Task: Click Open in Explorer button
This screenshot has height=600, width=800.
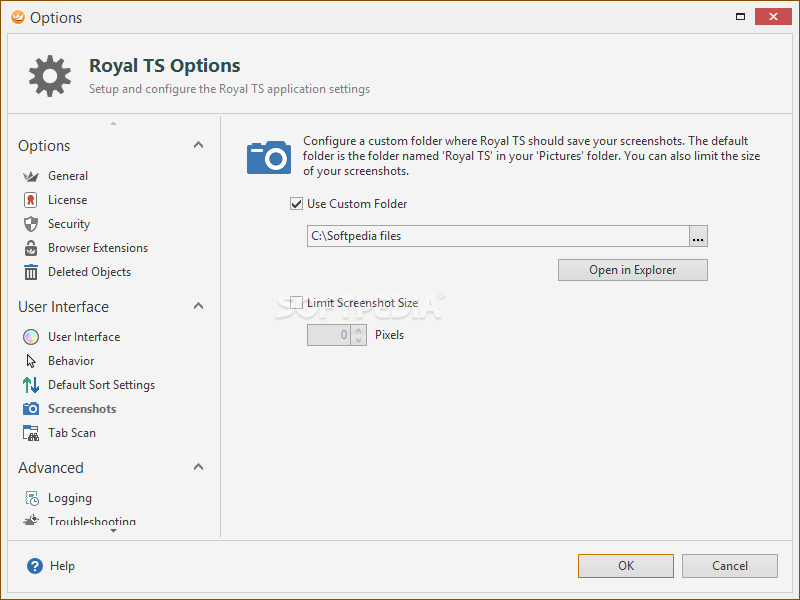Action: point(633,270)
